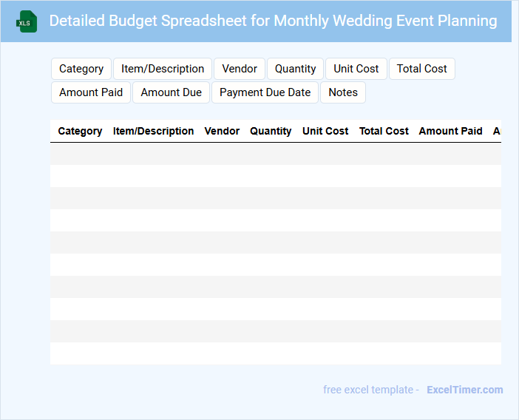
Task: Select the Total Cost tag button
Action: point(421,69)
